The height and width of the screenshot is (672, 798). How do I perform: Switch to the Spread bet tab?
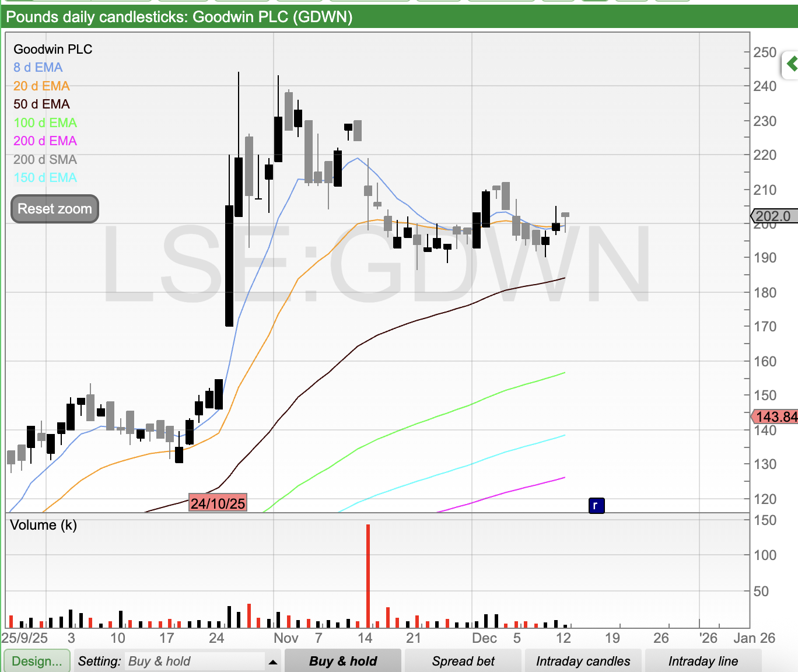click(463, 661)
